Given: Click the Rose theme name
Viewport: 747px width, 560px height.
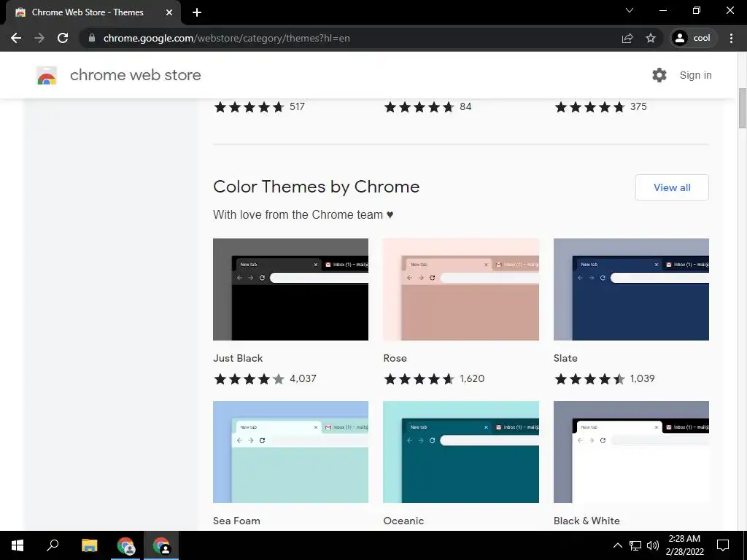Looking at the screenshot, I should 395,358.
